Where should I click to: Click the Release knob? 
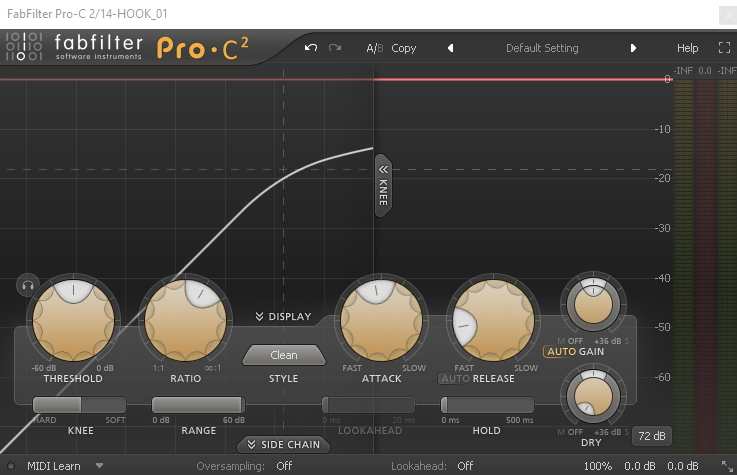(494, 320)
